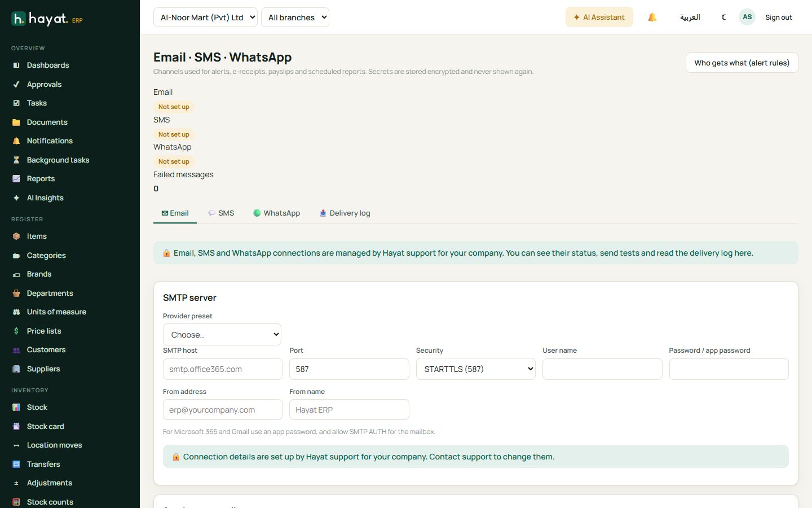Click the Departments basket icon
The height and width of the screenshot is (508, 812).
coord(16,294)
